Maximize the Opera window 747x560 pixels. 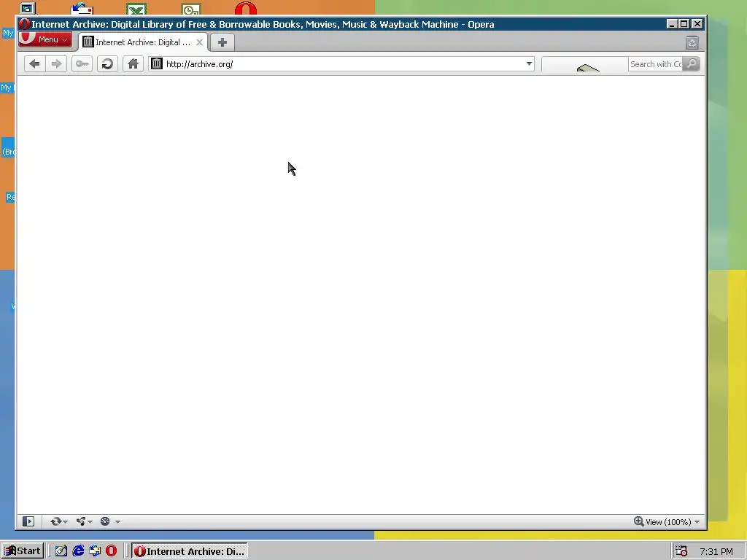(684, 24)
